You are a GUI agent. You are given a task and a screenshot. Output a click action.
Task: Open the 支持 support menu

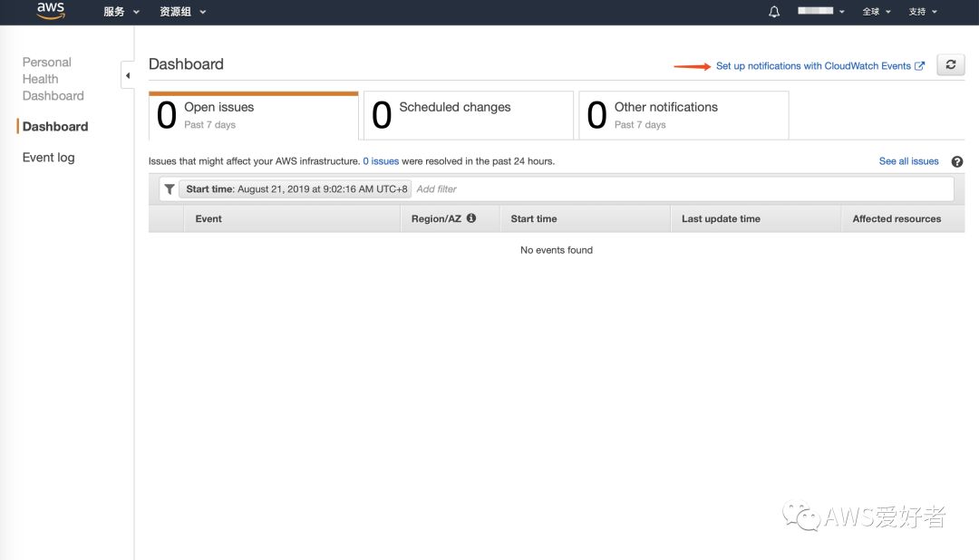point(923,12)
